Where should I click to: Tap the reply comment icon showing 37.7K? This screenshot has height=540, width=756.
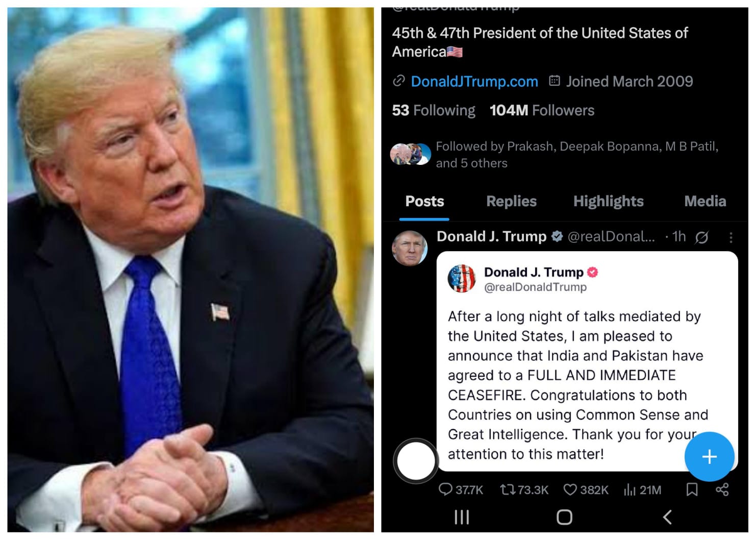point(445,490)
